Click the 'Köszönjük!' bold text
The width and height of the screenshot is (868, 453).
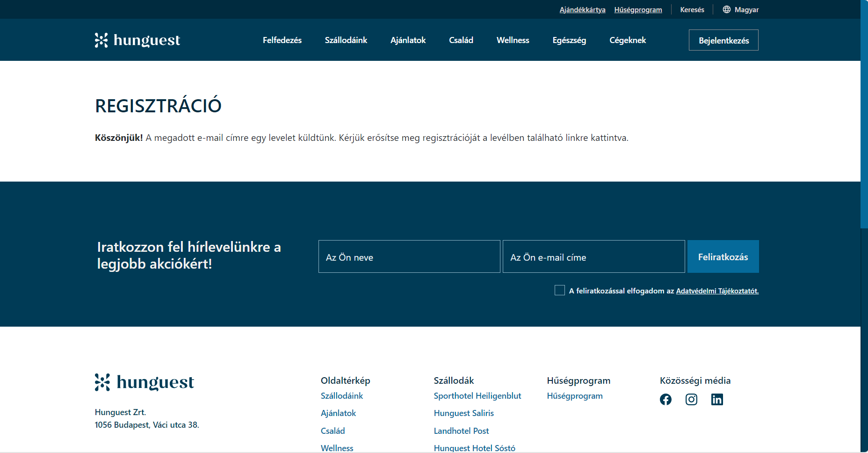tap(119, 138)
